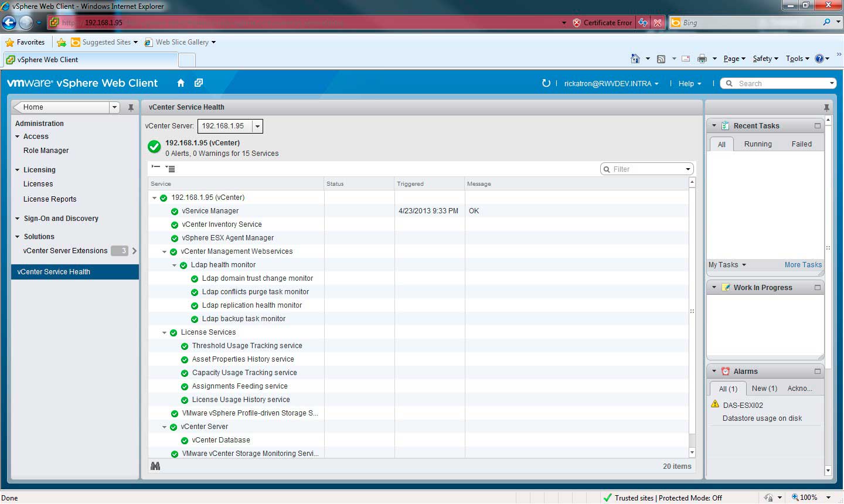Click the overall vCenter green health icon
844x504 pixels.
click(x=154, y=147)
